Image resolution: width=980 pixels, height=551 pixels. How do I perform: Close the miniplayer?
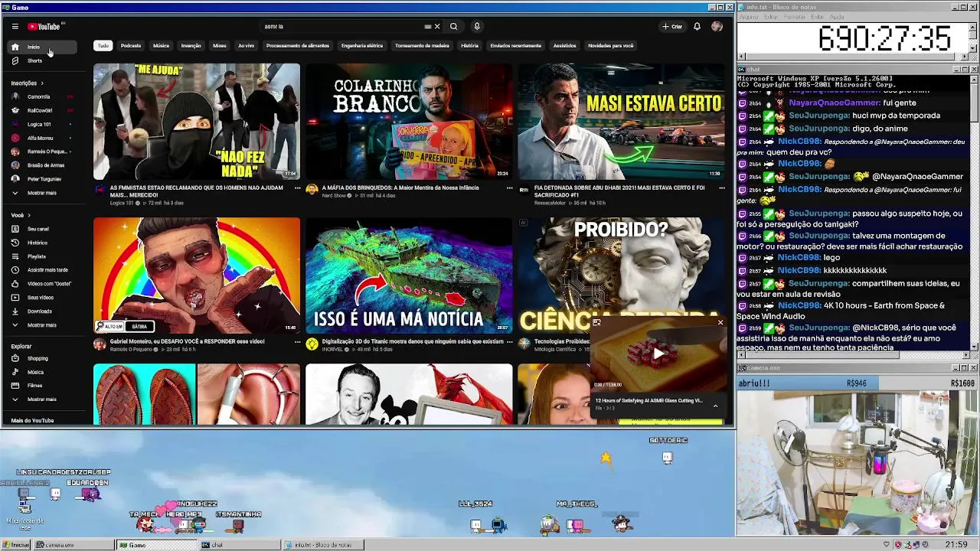tap(720, 322)
